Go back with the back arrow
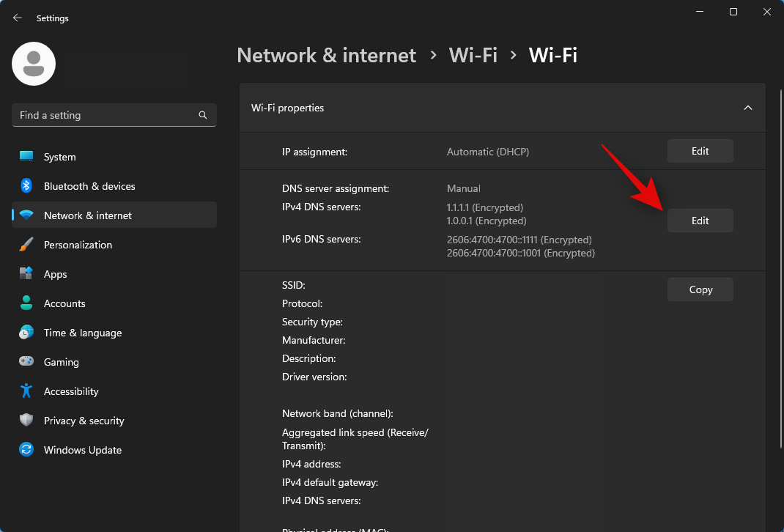The image size is (784, 532). click(x=18, y=18)
